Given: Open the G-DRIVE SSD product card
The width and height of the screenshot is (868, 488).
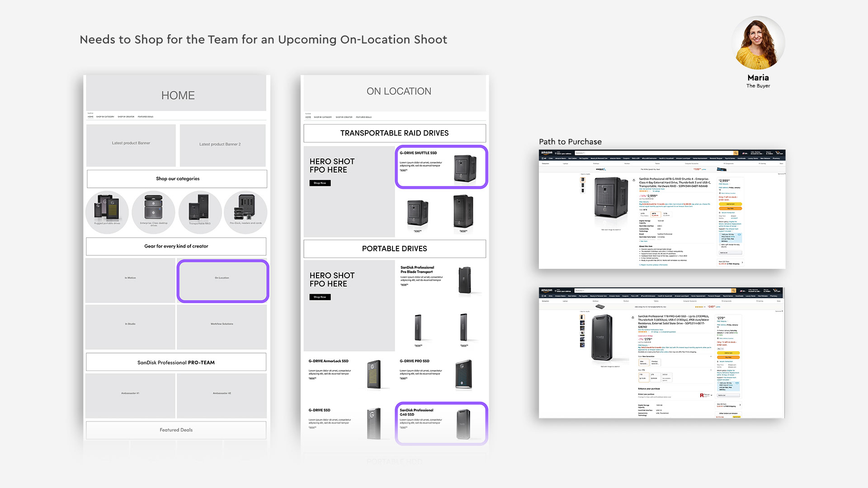Looking at the screenshot, I should (x=349, y=423).
